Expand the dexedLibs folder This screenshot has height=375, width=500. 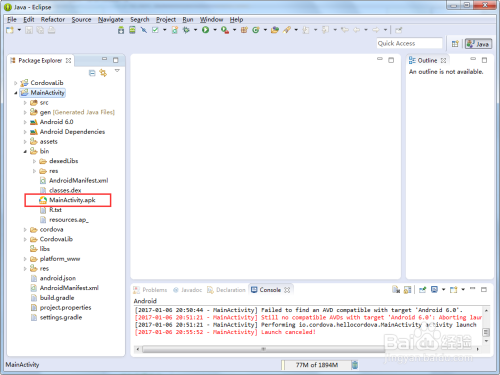[x=34, y=161]
